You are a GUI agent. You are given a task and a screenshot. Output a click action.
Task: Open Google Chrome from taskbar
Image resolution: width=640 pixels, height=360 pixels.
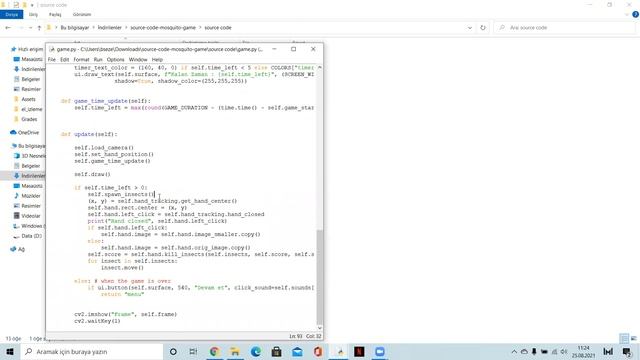214,351
